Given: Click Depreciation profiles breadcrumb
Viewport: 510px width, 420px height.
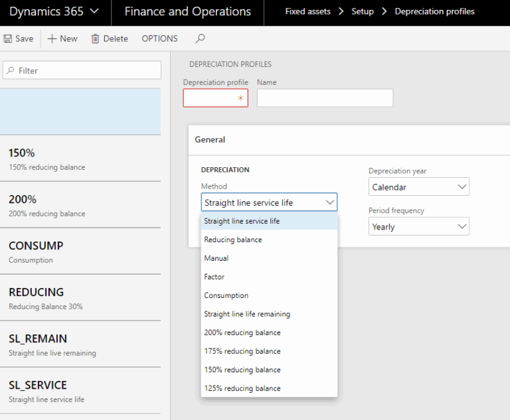Looking at the screenshot, I should click(434, 12).
